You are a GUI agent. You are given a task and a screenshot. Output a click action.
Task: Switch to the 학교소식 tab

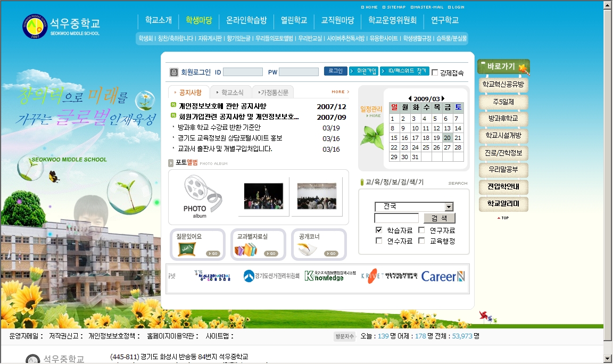[231, 92]
